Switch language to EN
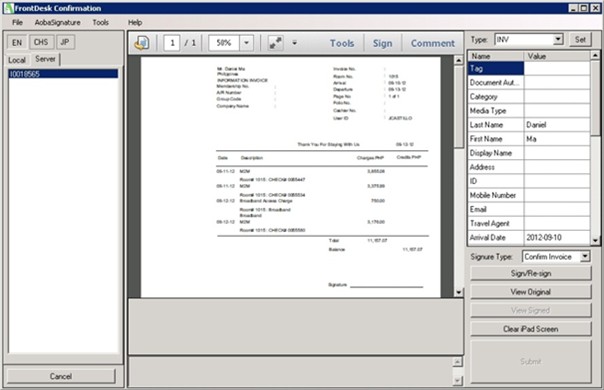Screen dimensions: 604x390 click(x=17, y=42)
